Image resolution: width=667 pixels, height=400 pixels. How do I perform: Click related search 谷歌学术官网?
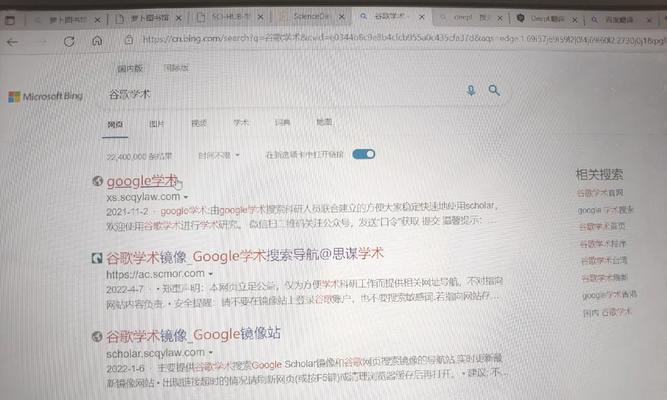coord(600,193)
